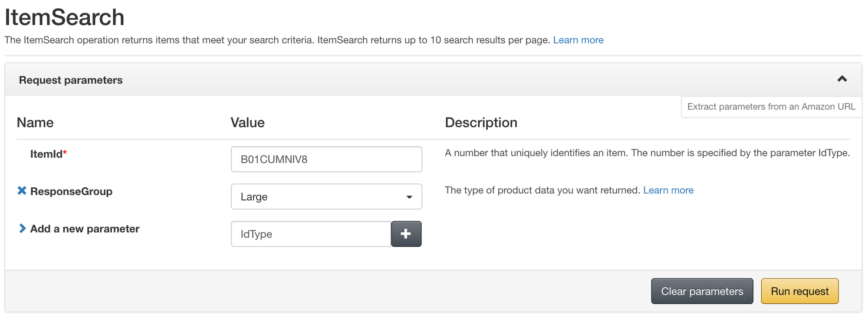This screenshot has height=318, width=868.
Task: Click the Name column header
Action: 35,122
